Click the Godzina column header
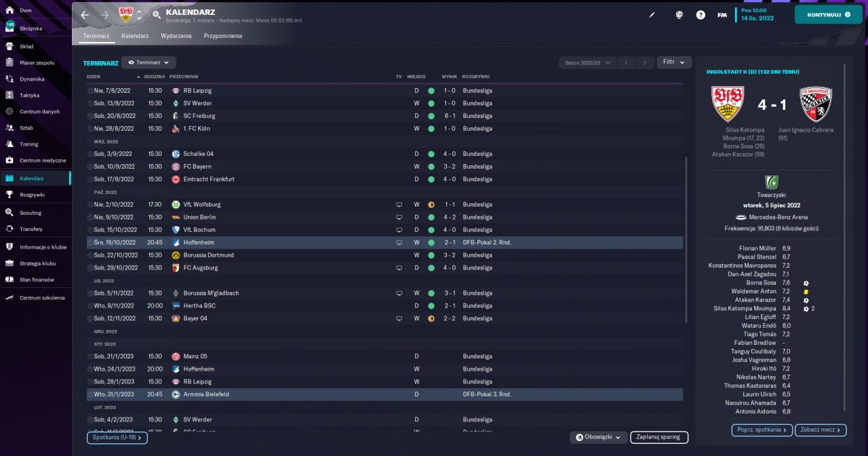The image size is (868, 456). coord(155,77)
